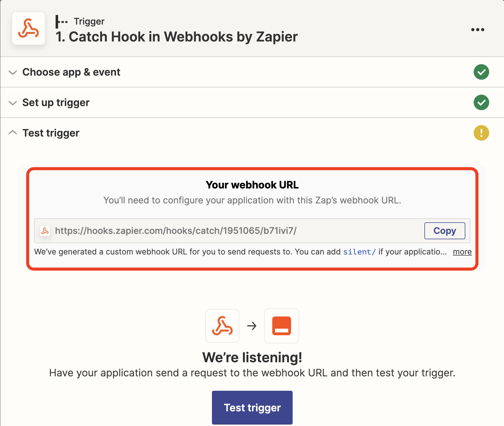
Task: Click the more link in description
Action: (462, 252)
